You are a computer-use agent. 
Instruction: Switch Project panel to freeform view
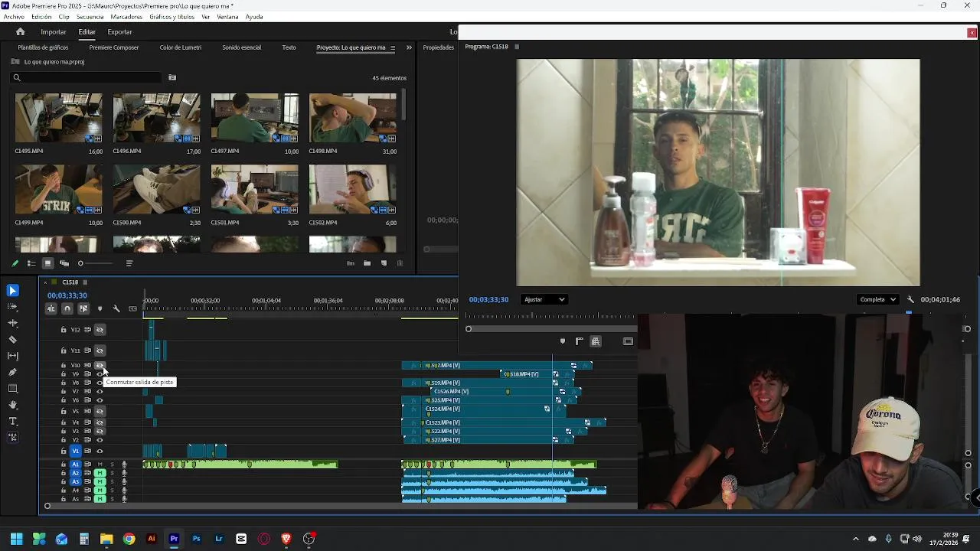point(64,263)
